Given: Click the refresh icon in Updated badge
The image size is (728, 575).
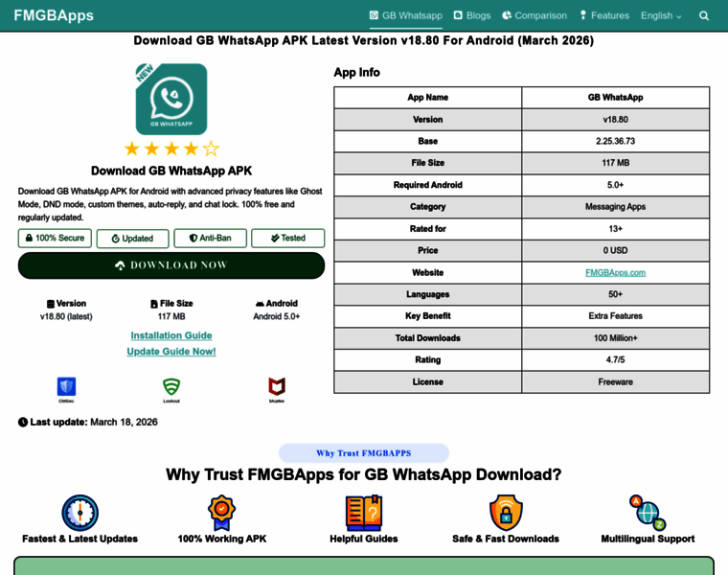Looking at the screenshot, I should tap(116, 239).
